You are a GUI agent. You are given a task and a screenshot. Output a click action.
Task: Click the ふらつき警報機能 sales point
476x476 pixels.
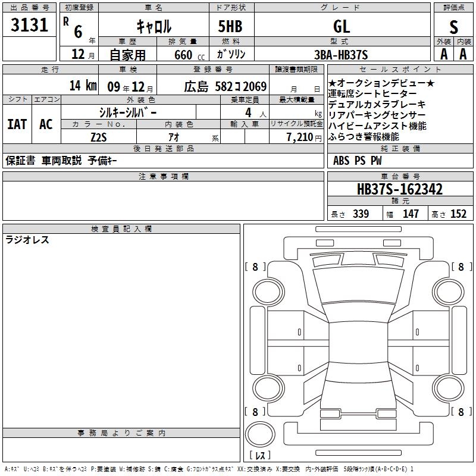coord(364,137)
